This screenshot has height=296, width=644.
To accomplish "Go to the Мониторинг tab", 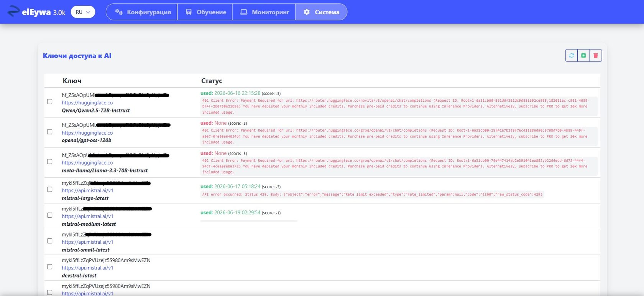I will point(264,12).
